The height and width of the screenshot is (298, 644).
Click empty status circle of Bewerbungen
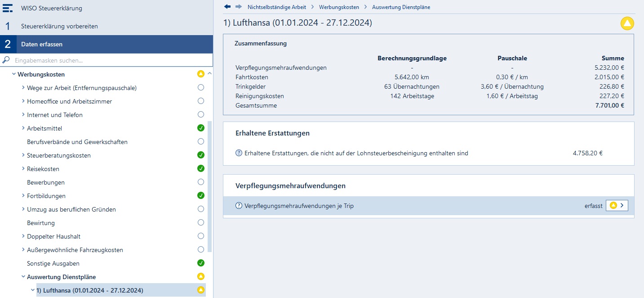coord(201,182)
